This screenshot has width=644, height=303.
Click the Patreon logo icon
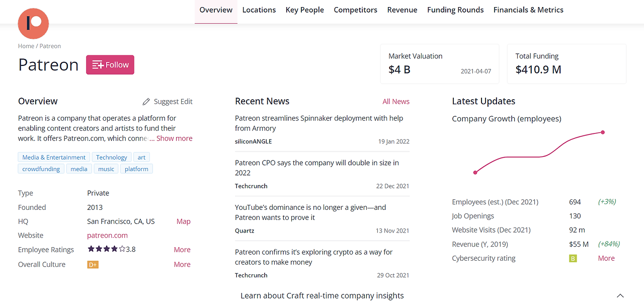(x=33, y=24)
